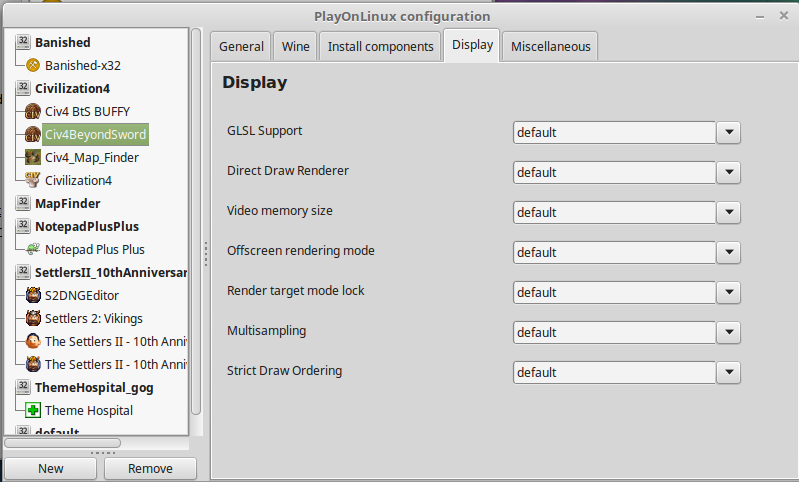Select the Civ4 BtS BUFFY entry
Image resolution: width=799 pixels, height=482 pixels.
coord(87,111)
